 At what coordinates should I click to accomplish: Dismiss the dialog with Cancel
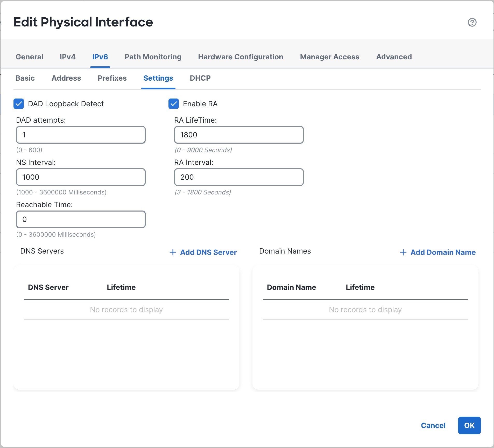(433, 425)
